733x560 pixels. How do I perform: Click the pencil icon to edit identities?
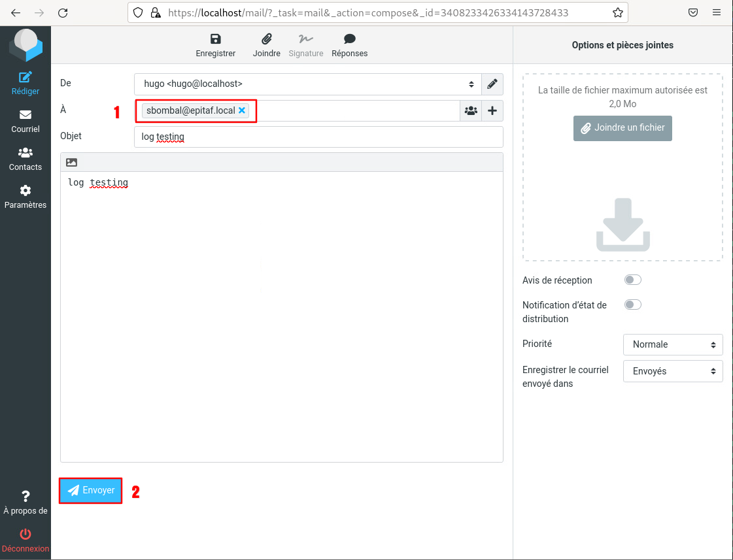(x=492, y=84)
